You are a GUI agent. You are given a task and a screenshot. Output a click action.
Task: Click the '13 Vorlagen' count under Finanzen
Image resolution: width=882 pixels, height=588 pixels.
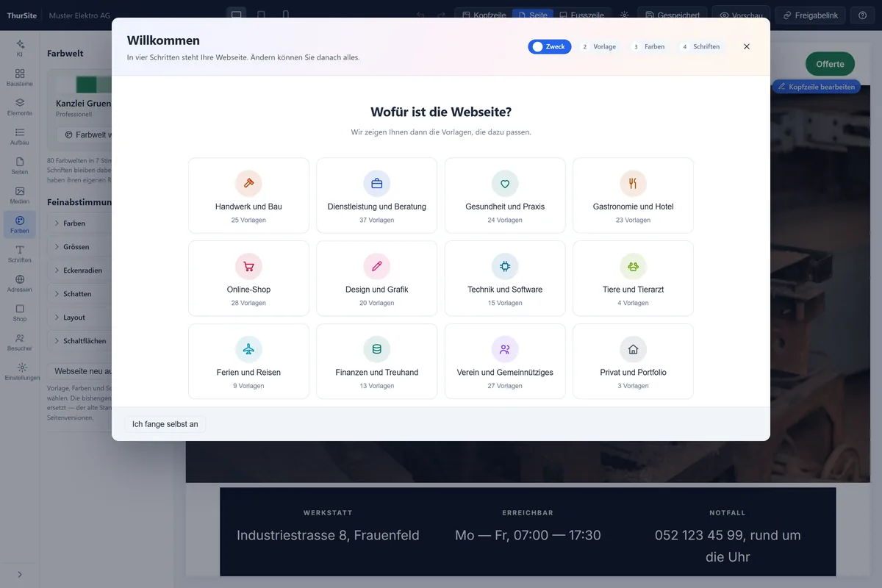pyautogui.click(x=377, y=386)
